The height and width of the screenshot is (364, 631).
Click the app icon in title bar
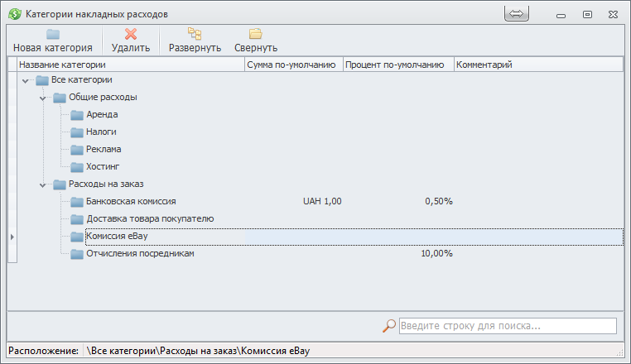tap(14, 14)
